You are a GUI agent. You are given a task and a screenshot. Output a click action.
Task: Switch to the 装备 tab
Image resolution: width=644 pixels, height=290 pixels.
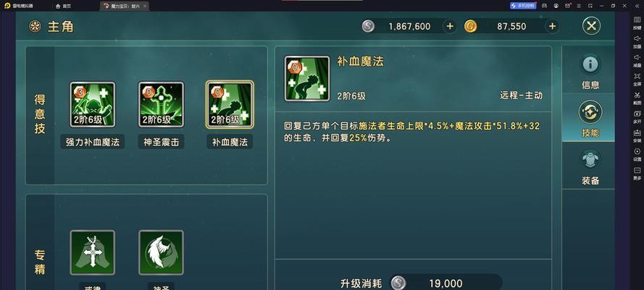[590, 166]
